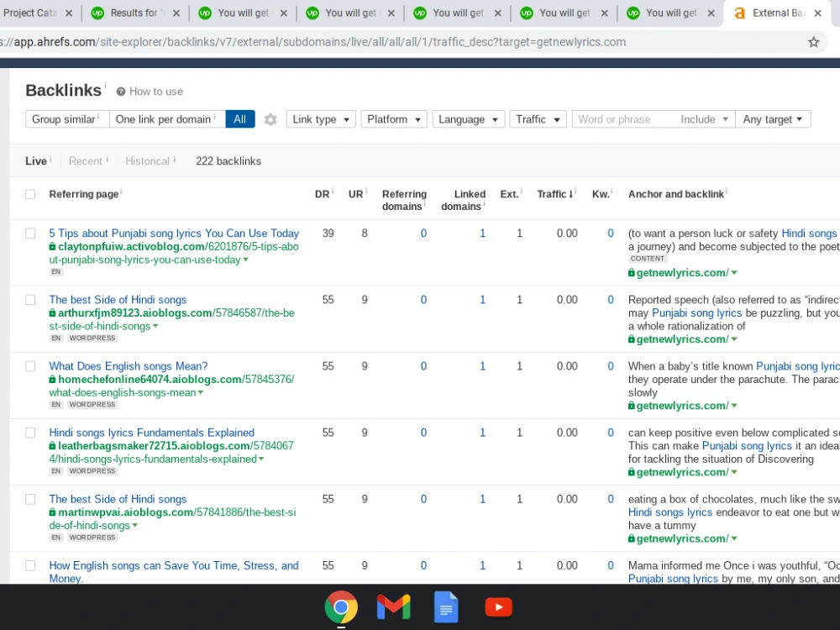Expand leatherbagsmaker72715 URL arrow
Viewport: 840px width, 630px height.
pyautogui.click(x=261, y=459)
